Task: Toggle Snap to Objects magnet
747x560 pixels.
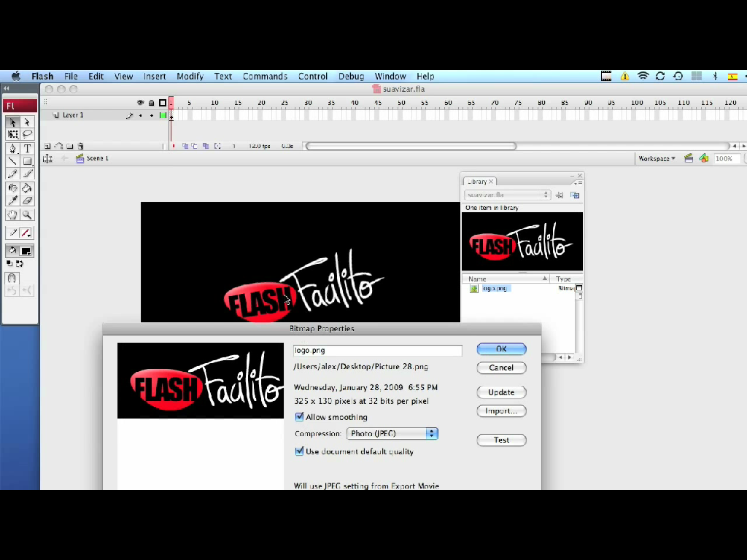Action: pos(12,278)
